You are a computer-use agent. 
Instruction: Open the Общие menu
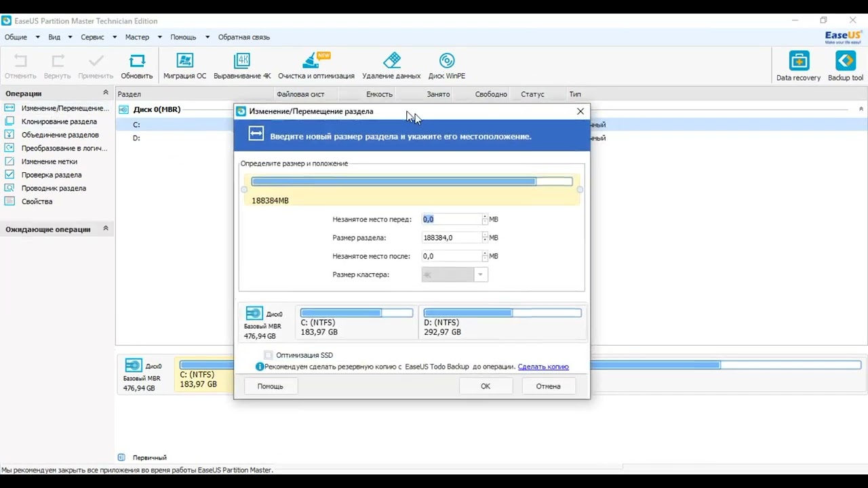(22, 37)
